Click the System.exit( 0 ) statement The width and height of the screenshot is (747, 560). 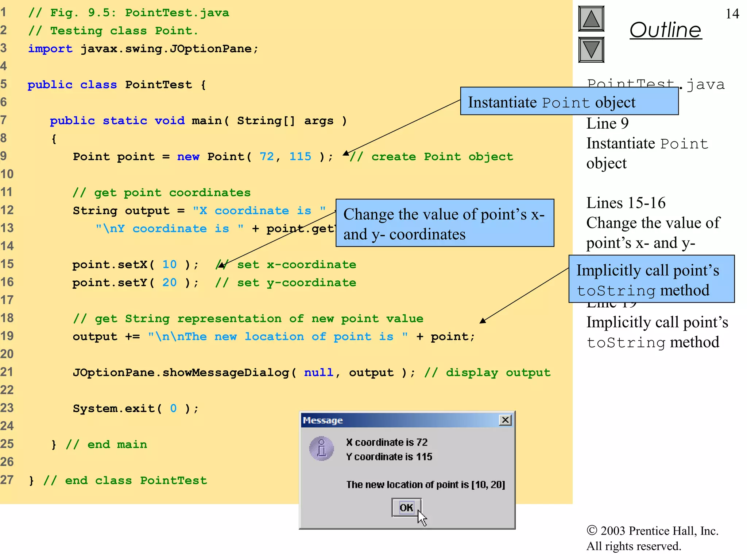click(135, 409)
